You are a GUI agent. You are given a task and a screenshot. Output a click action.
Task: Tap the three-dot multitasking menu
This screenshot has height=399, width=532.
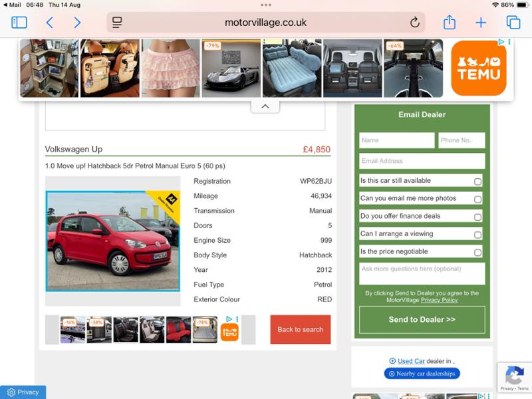coord(265,5)
